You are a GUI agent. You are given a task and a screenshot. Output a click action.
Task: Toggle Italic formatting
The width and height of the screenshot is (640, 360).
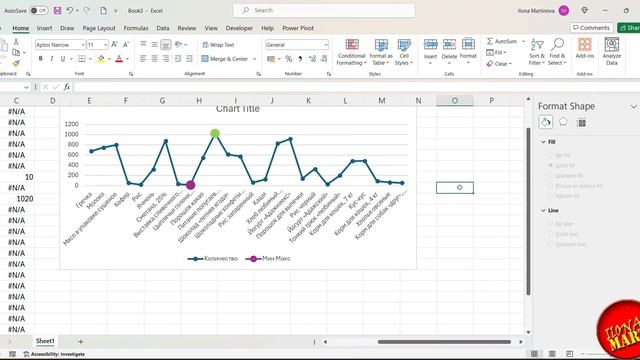(51, 59)
